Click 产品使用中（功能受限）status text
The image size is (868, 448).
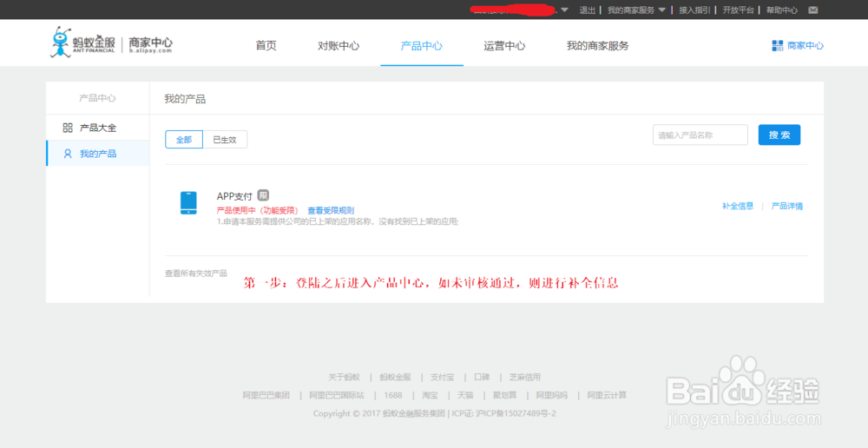coord(258,210)
